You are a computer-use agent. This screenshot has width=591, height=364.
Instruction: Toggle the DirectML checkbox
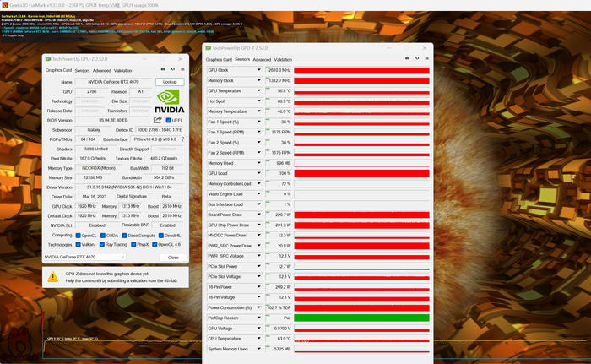pos(161,236)
